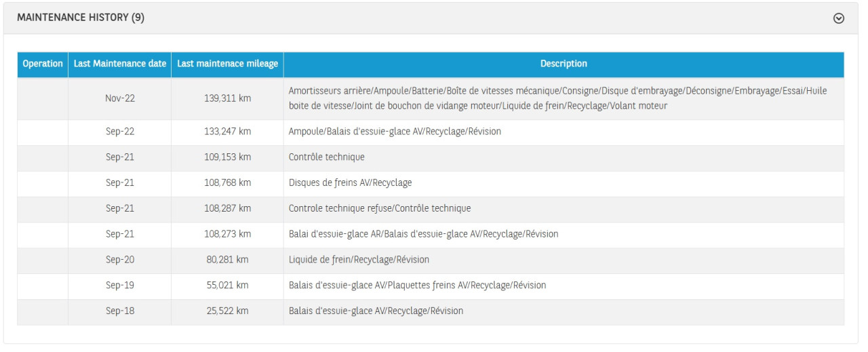Select the 139,311 km mileage cell
The height and width of the screenshot is (352, 868).
click(228, 98)
